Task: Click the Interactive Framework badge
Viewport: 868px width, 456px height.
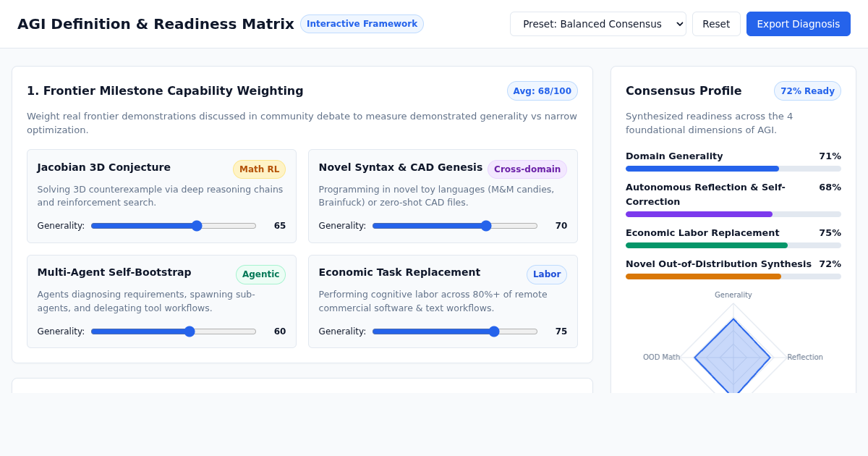Action: click(x=362, y=24)
